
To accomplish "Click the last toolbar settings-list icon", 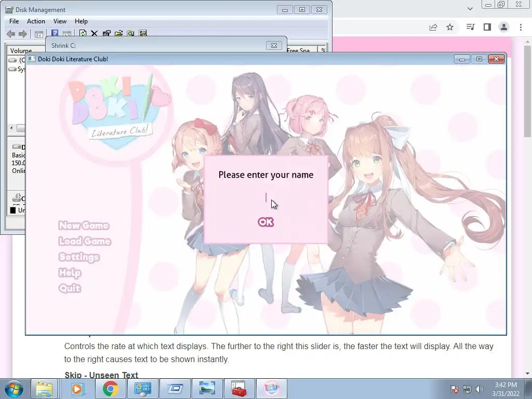I will coord(143,33).
